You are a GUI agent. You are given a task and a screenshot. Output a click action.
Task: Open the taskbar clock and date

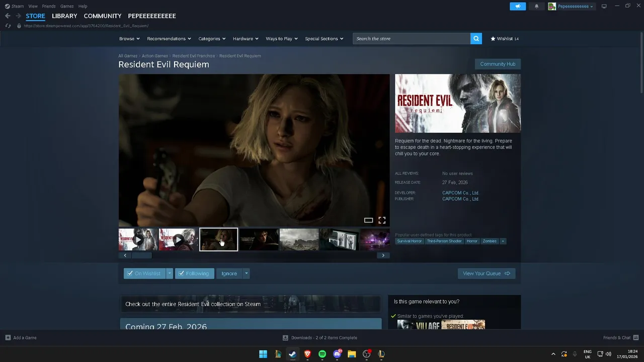pos(628,354)
